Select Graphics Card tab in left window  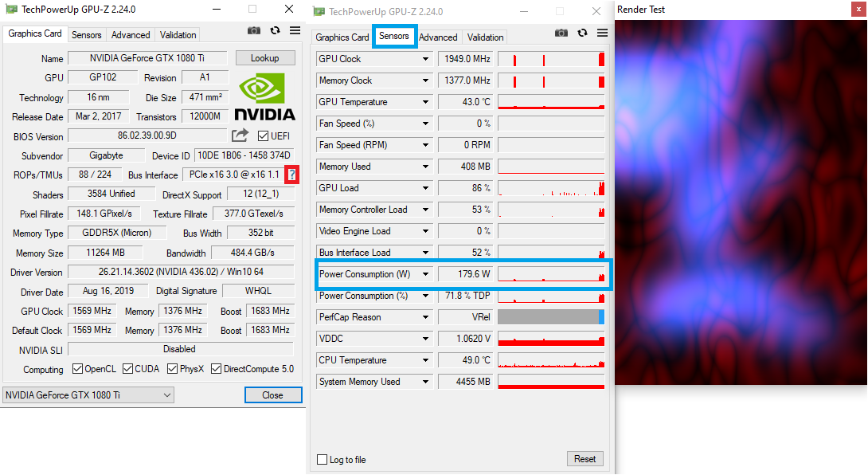tap(35, 33)
